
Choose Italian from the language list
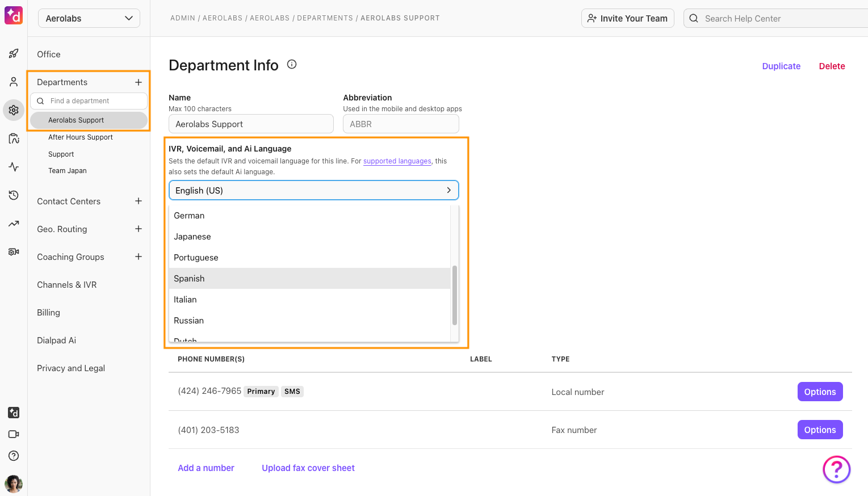coord(309,300)
